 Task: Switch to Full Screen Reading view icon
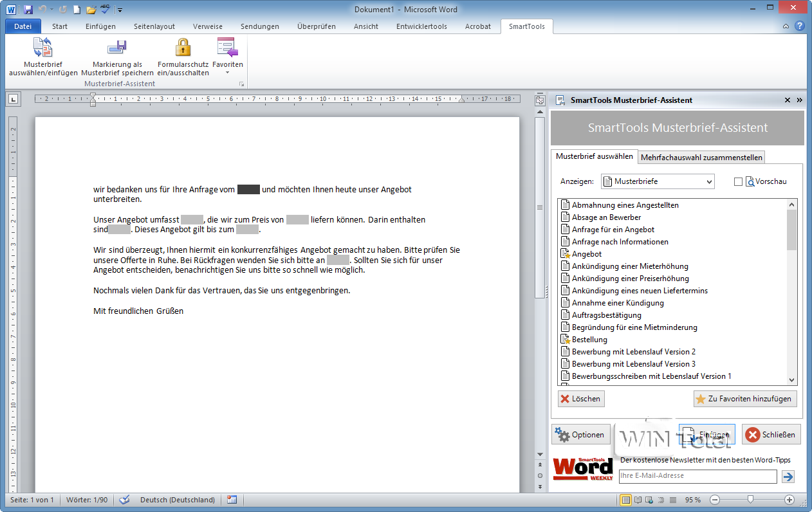(638, 500)
